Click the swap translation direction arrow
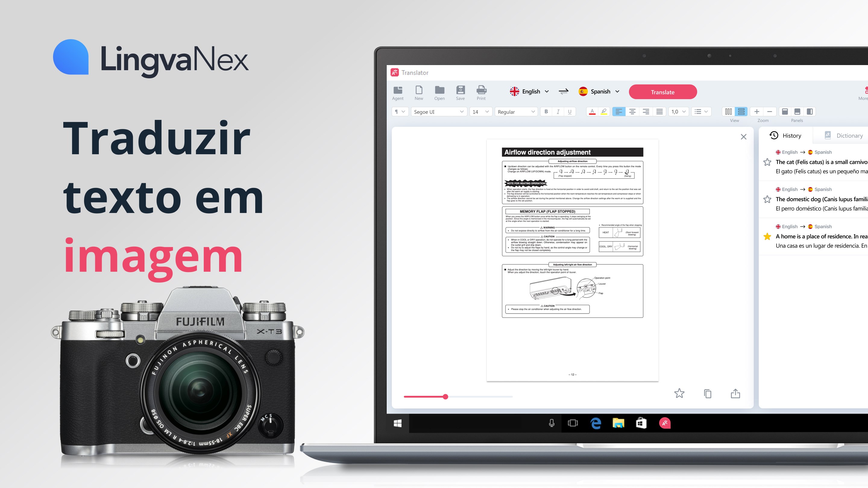The width and height of the screenshot is (868, 488). click(563, 91)
